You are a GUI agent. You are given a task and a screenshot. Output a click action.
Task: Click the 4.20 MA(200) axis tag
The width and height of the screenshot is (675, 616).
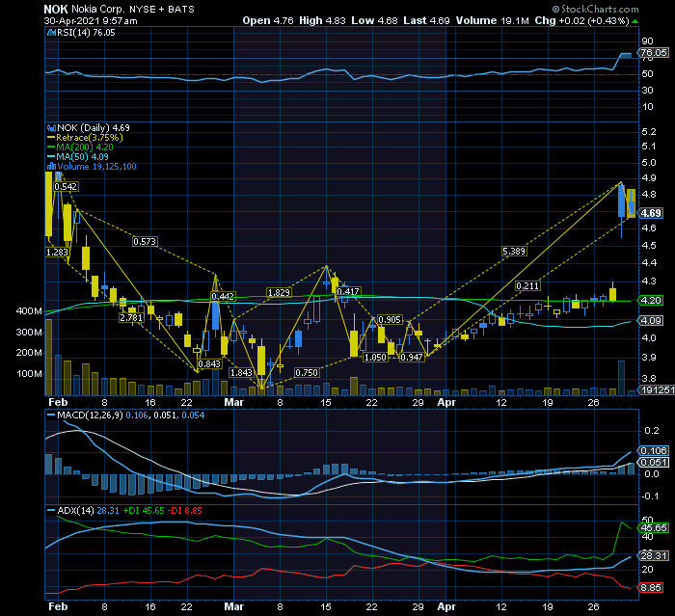coord(651,300)
